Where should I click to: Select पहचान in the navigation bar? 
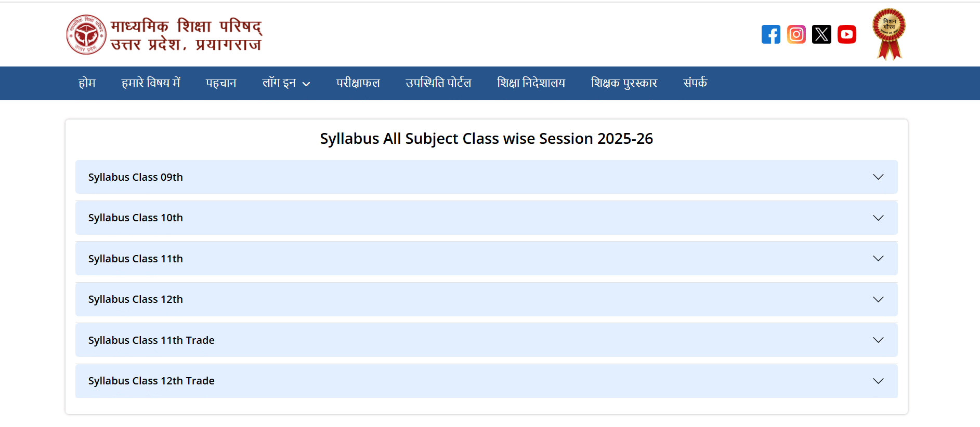click(x=221, y=83)
